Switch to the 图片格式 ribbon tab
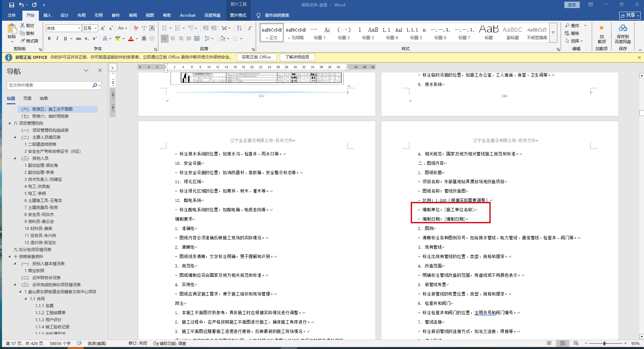This screenshot has width=644, height=349. pyautogui.click(x=238, y=15)
